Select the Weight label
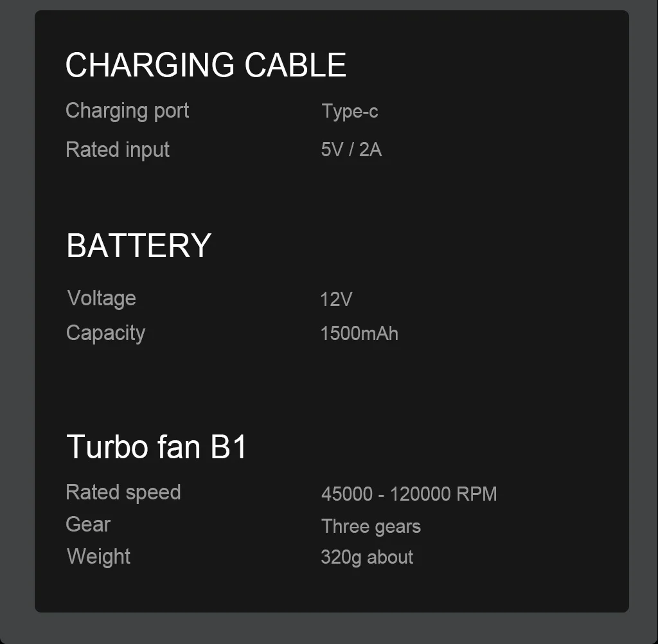 pos(98,557)
